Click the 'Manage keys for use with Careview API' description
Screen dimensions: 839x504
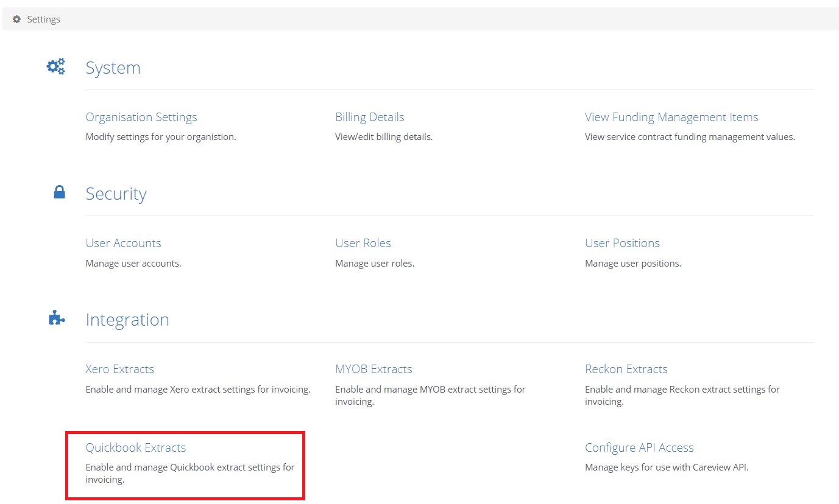(666, 467)
